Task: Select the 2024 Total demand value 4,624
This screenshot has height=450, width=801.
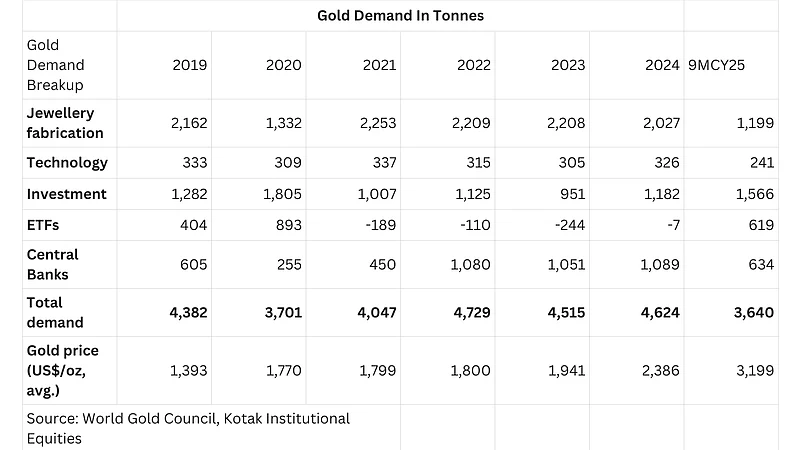Action: (660, 312)
